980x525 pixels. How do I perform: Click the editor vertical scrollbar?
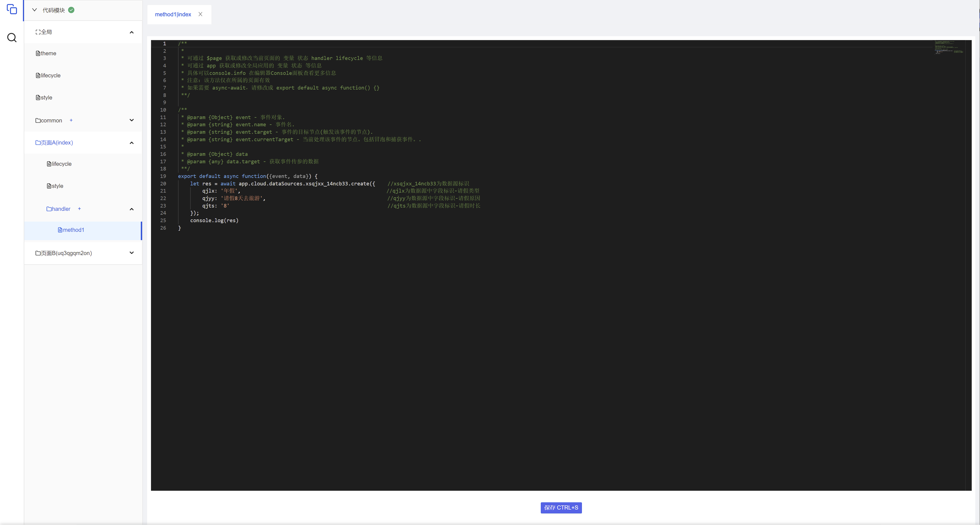point(969,265)
